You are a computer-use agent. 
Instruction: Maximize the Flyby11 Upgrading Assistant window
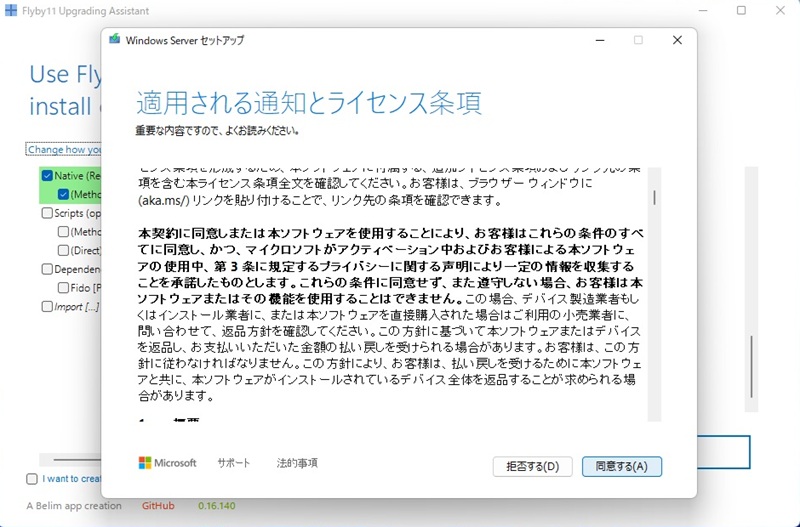click(x=741, y=11)
